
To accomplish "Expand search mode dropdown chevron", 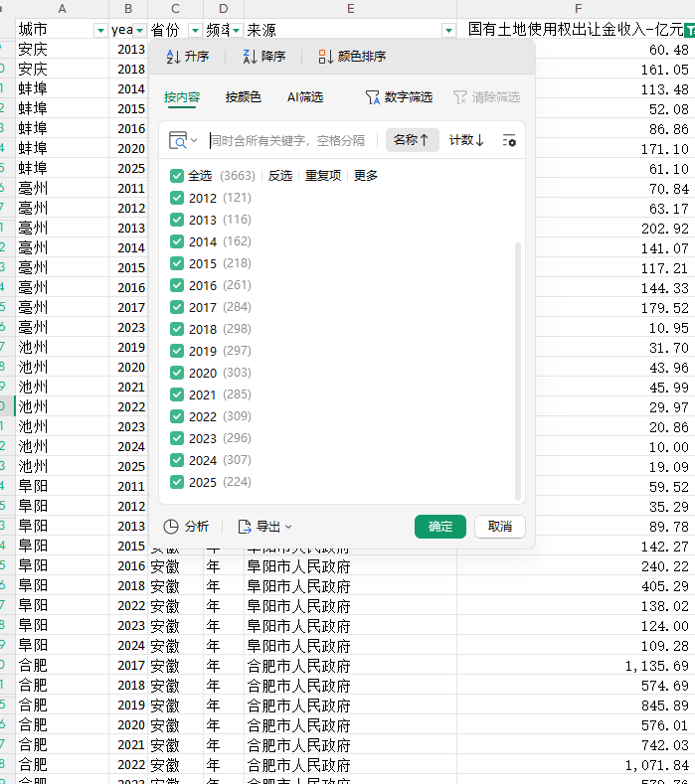I will tap(194, 140).
